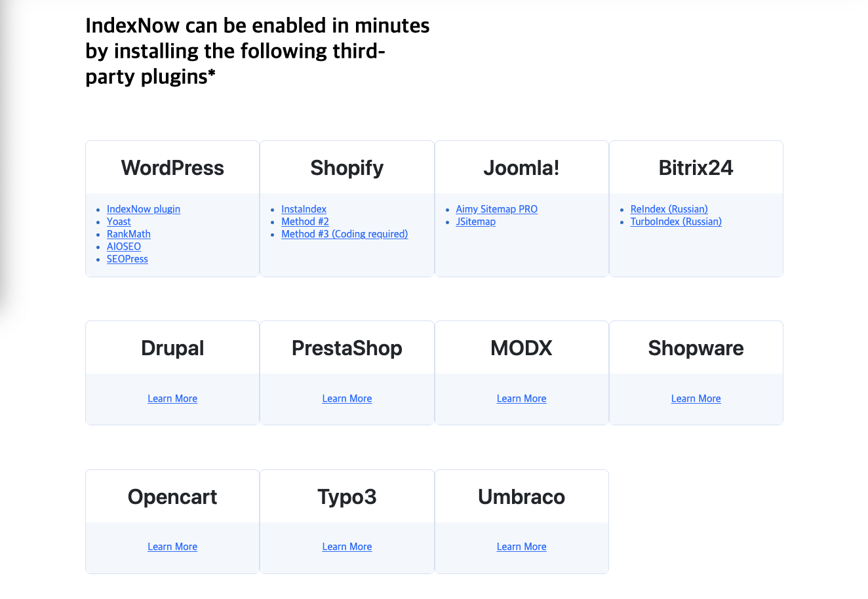868x599 pixels.
Task: Click Learn More under MODX
Action: pyautogui.click(x=521, y=398)
